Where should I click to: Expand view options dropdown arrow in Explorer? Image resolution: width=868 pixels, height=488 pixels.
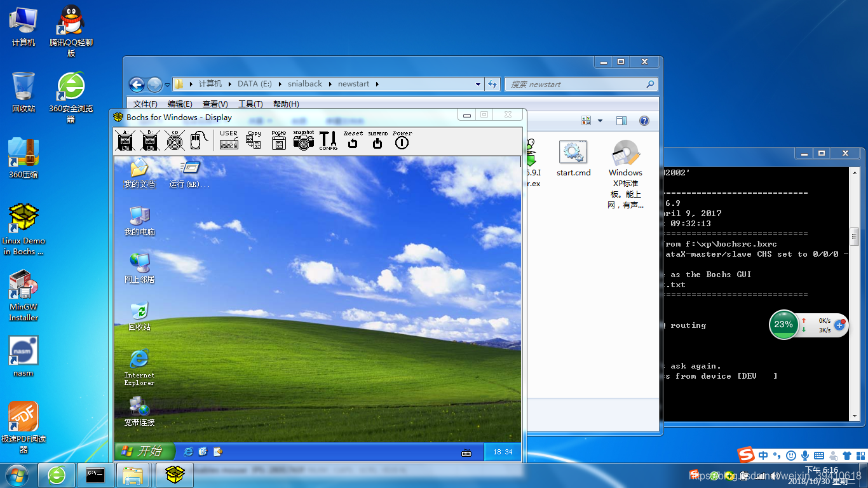pyautogui.click(x=600, y=121)
